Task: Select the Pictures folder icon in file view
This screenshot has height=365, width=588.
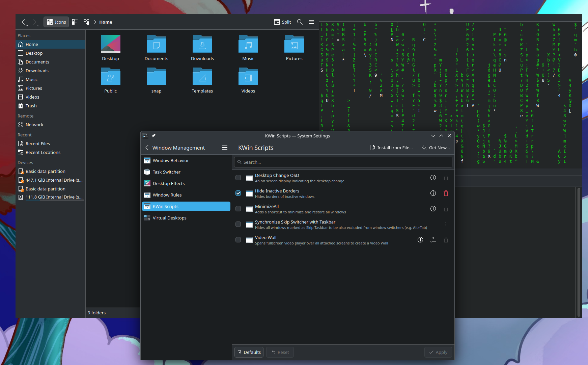Action: (x=294, y=44)
